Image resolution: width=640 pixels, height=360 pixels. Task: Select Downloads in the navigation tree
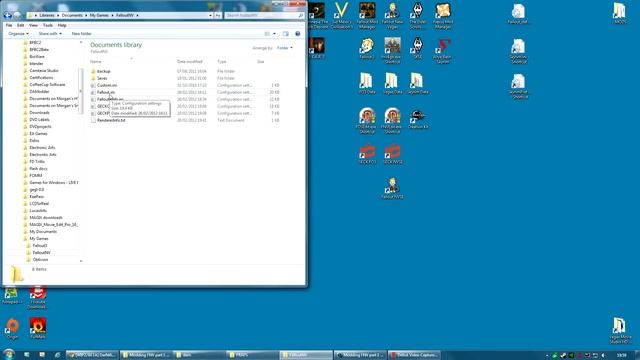pos(39,113)
